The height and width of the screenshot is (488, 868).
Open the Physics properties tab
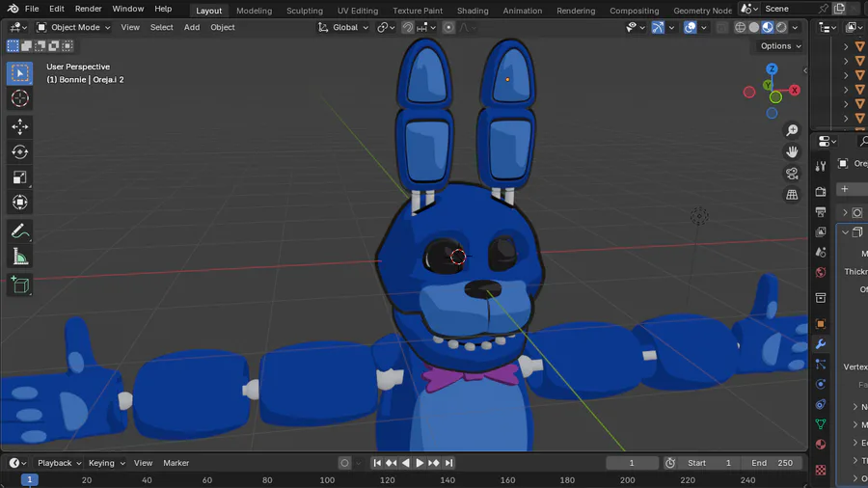[x=821, y=384]
